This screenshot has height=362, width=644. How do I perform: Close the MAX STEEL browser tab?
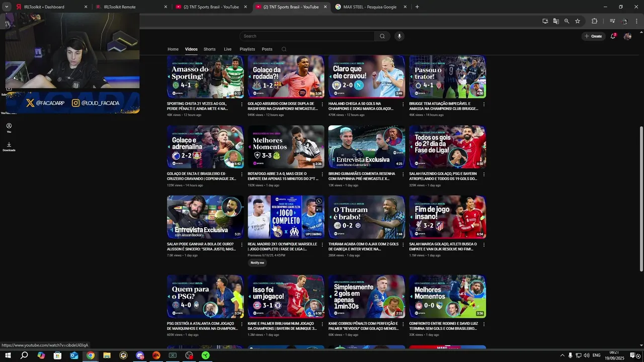[406, 7]
